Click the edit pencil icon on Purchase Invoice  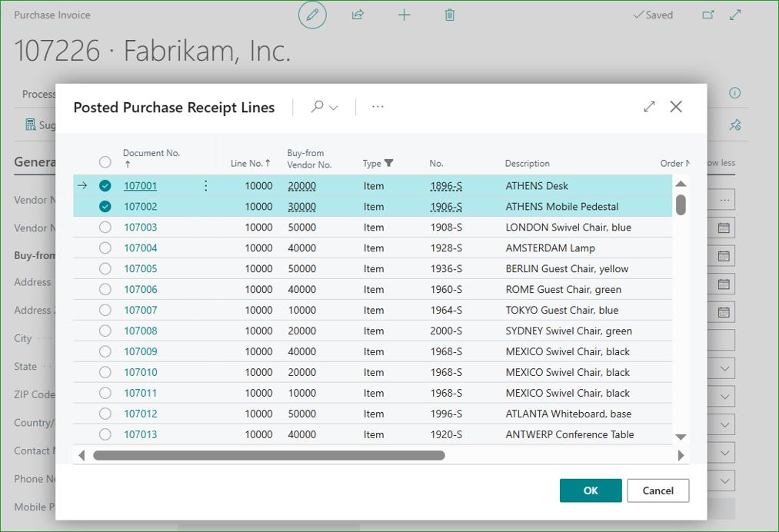[312, 15]
